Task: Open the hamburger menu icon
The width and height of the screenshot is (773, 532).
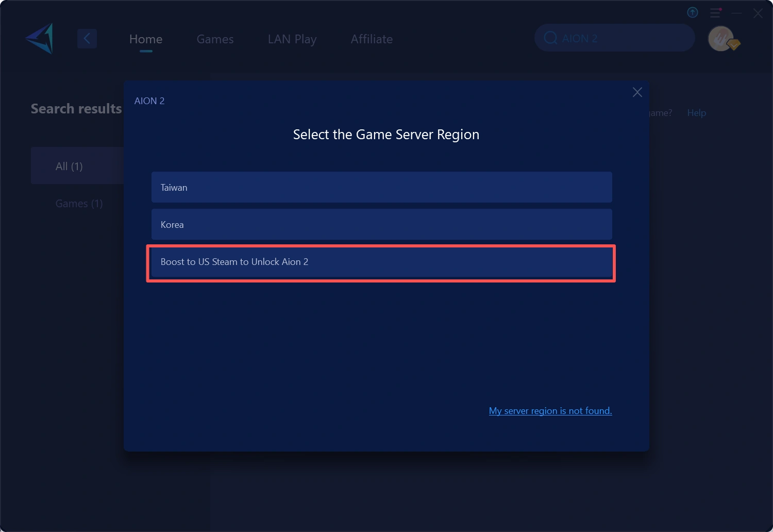Action: (x=715, y=12)
